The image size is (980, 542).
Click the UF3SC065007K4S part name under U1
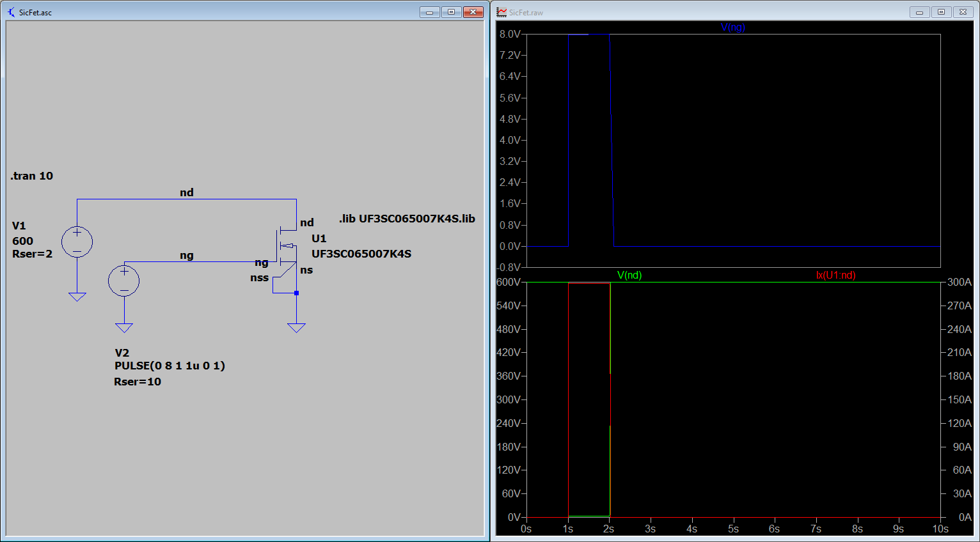coord(361,254)
